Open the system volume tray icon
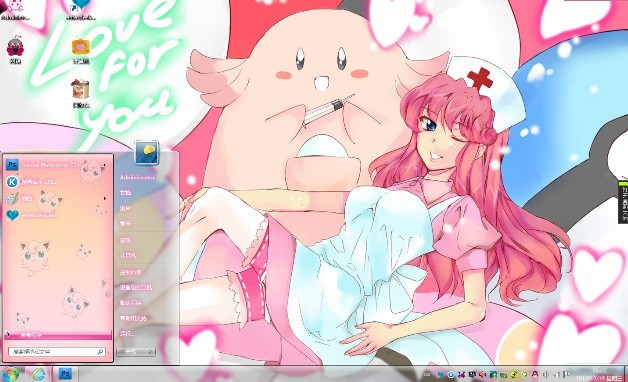The image size is (628, 382). point(545,375)
